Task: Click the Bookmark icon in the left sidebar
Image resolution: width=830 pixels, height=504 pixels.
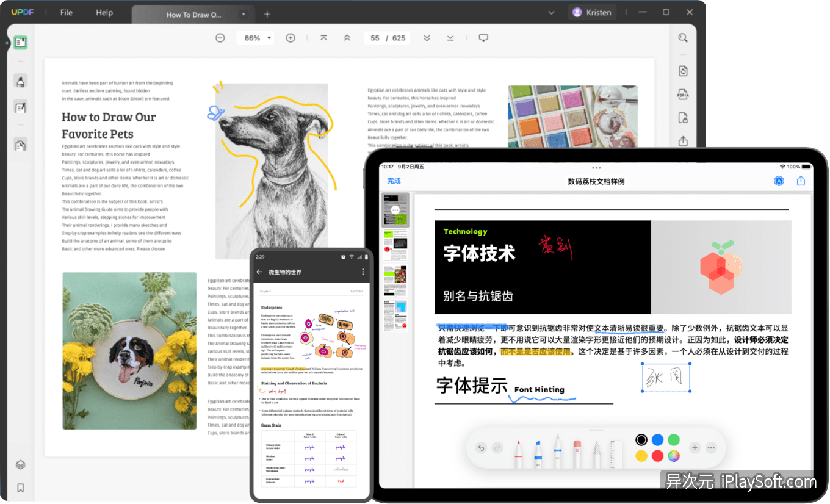Action: 20,488
